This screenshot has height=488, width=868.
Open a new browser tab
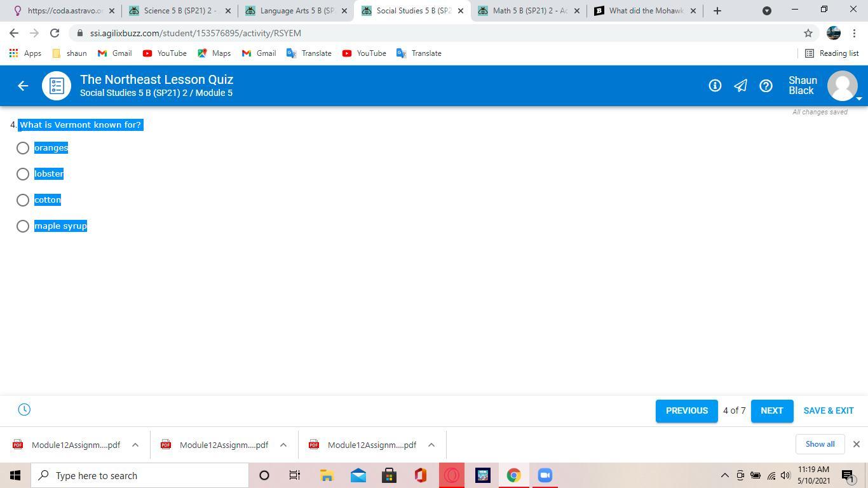[x=717, y=11]
